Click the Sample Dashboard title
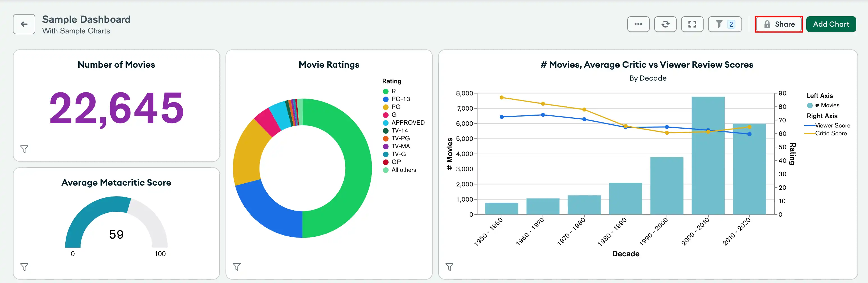The image size is (868, 283). 86,19
